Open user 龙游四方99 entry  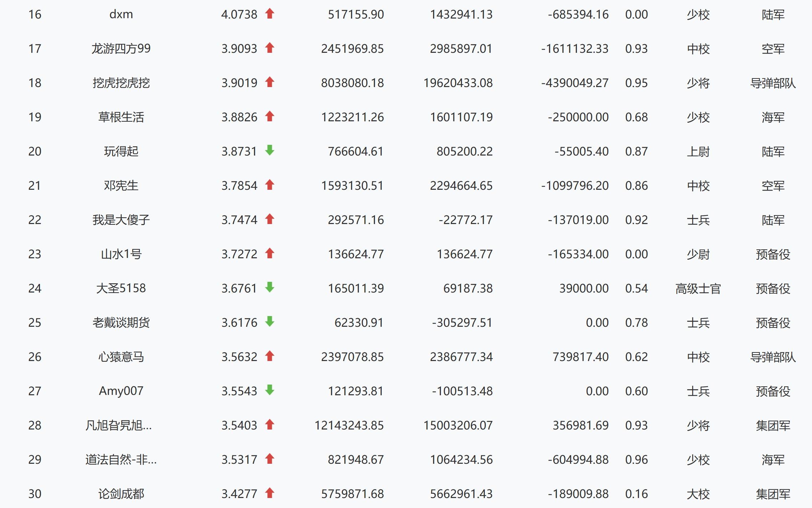[121, 49]
